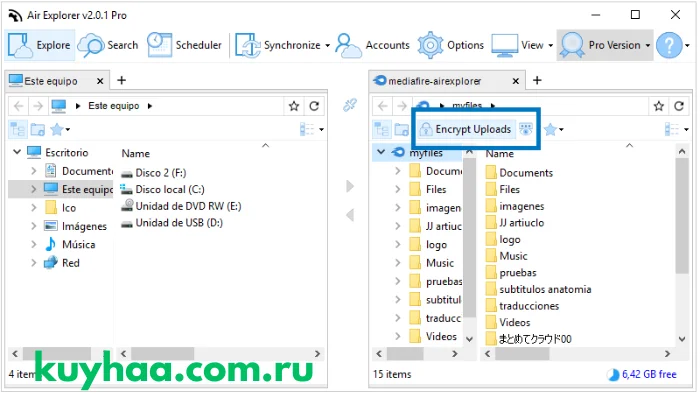The height and width of the screenshot is (394, 700).
Task: Toggle the link panes chain icon
Action: [350, 105]
